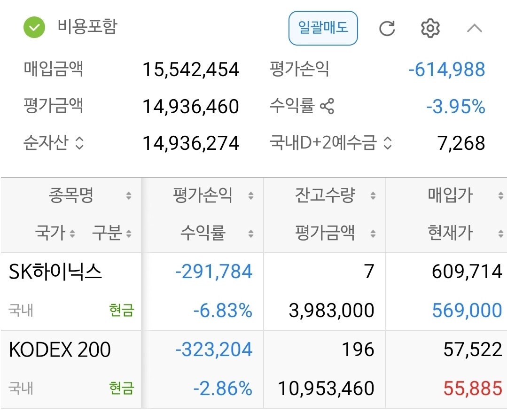Viewport: 507px width, 420px height.
Task: Select total 평가손익 value -614,988
Action: 447,70
